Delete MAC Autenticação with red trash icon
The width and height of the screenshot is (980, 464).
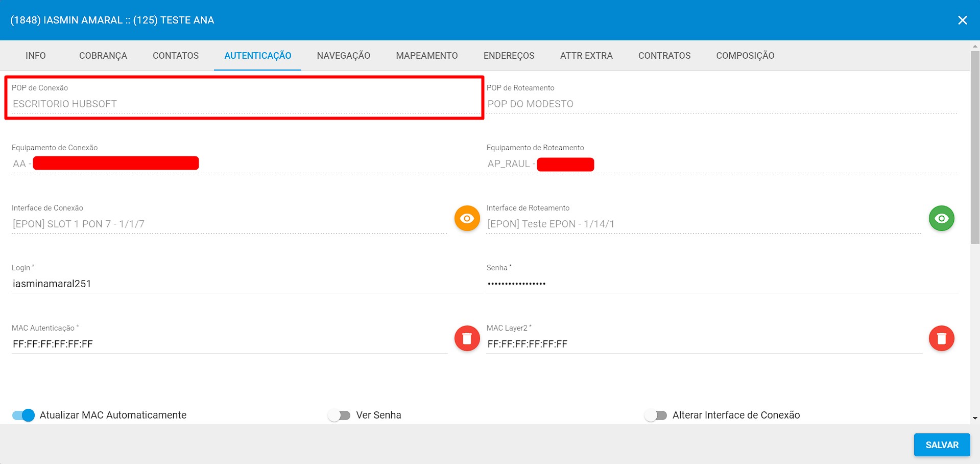tap(467, 338)
